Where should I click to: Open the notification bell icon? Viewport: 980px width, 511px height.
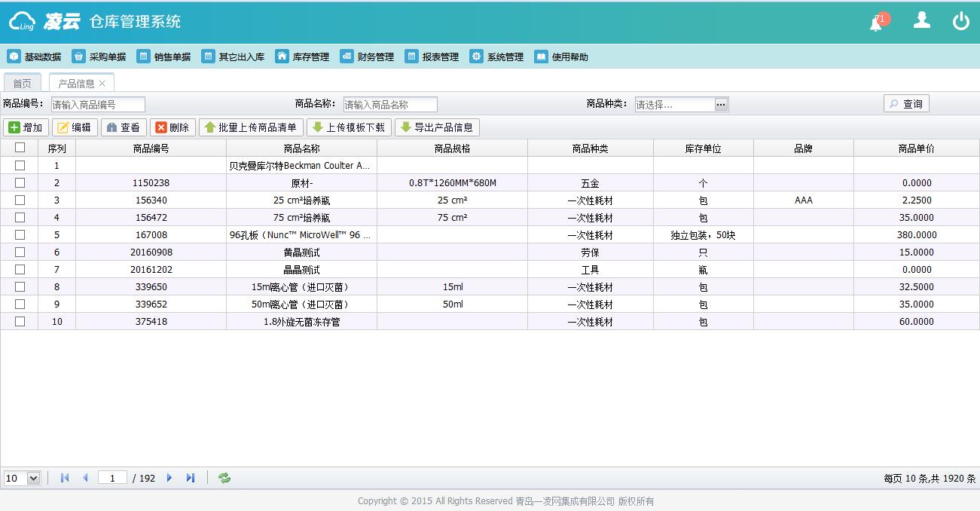point(877,23)
